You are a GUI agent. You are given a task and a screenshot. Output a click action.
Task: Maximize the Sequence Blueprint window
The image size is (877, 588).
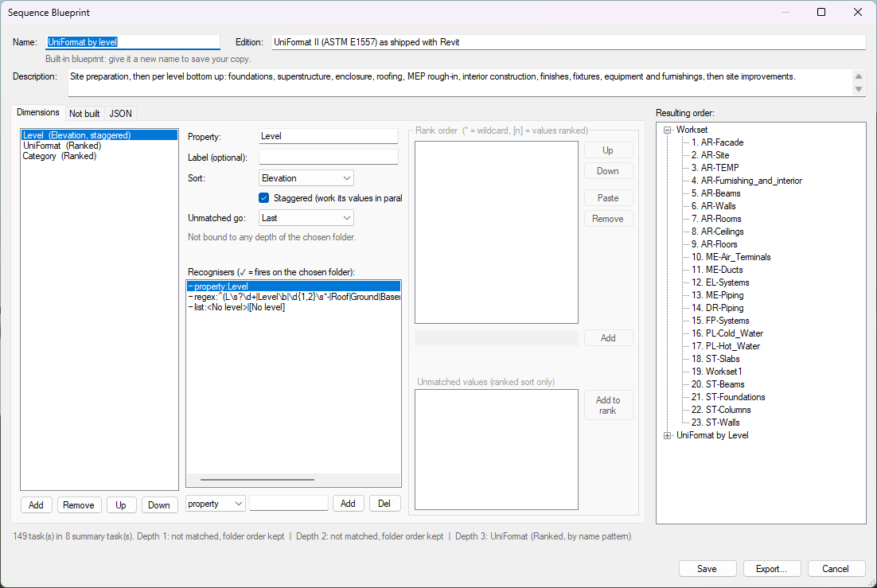(x=821, y=12)
